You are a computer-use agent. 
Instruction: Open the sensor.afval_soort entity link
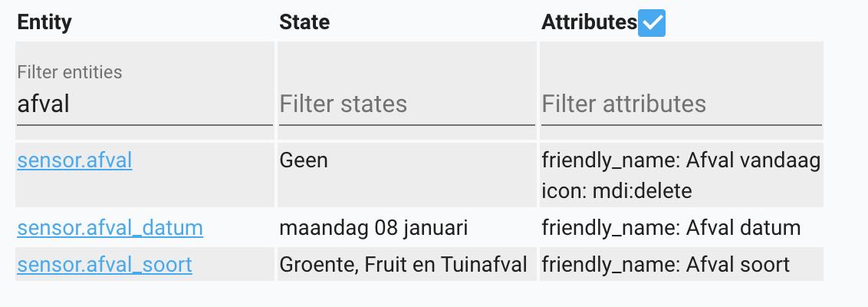point(104,266)
